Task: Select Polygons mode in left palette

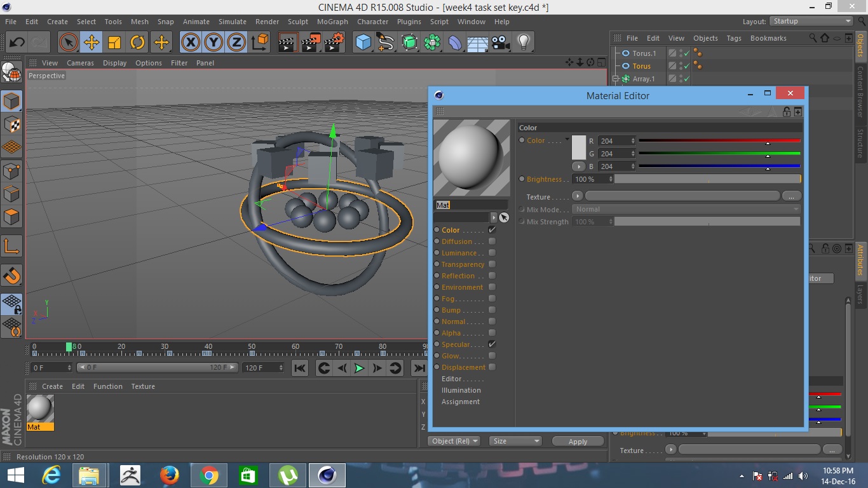Action: click(11, 217)
